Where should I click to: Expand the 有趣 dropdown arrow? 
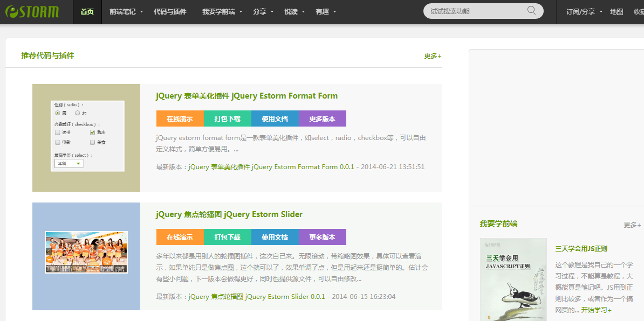tap(335, 12)
